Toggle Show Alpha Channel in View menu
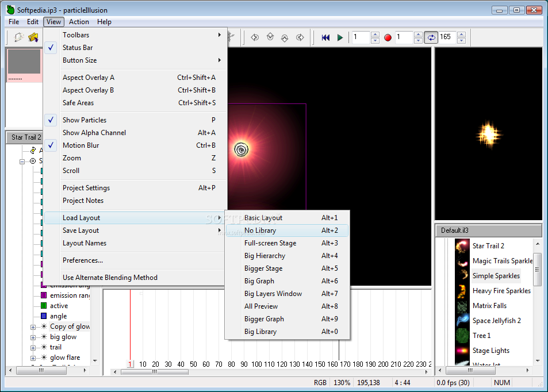This screenshot has width=548, height=392. point(135,133)
